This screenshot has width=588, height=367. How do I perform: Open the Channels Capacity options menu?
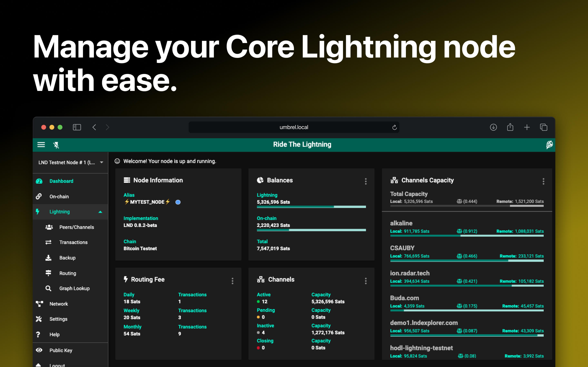click(x=543, y=181)
